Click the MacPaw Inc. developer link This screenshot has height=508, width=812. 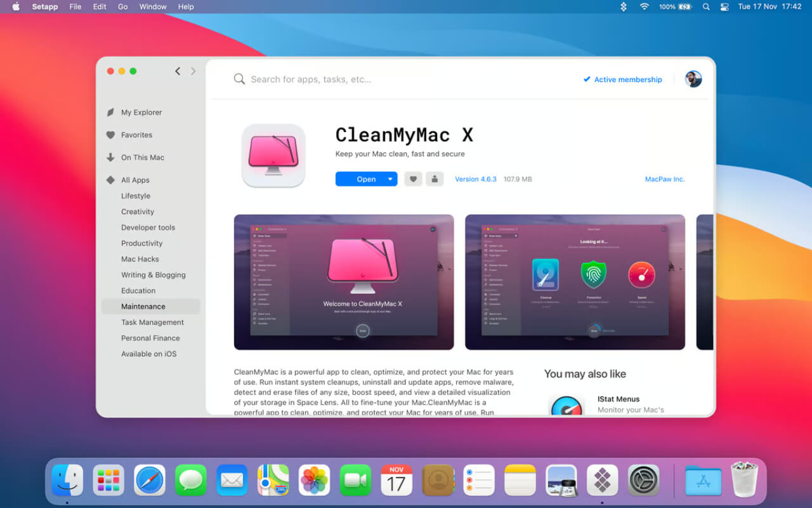665,179
